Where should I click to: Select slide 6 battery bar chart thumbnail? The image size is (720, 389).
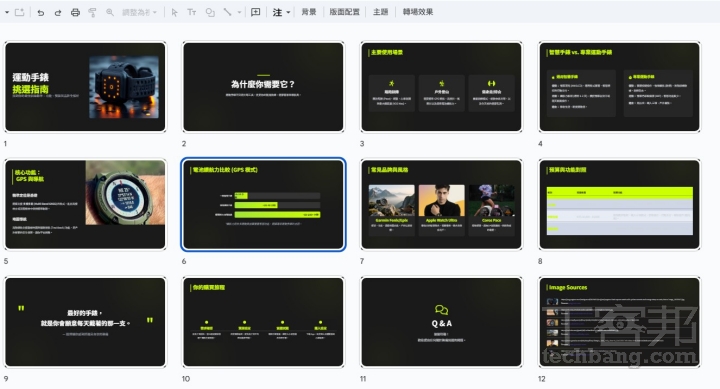(263, 204)
